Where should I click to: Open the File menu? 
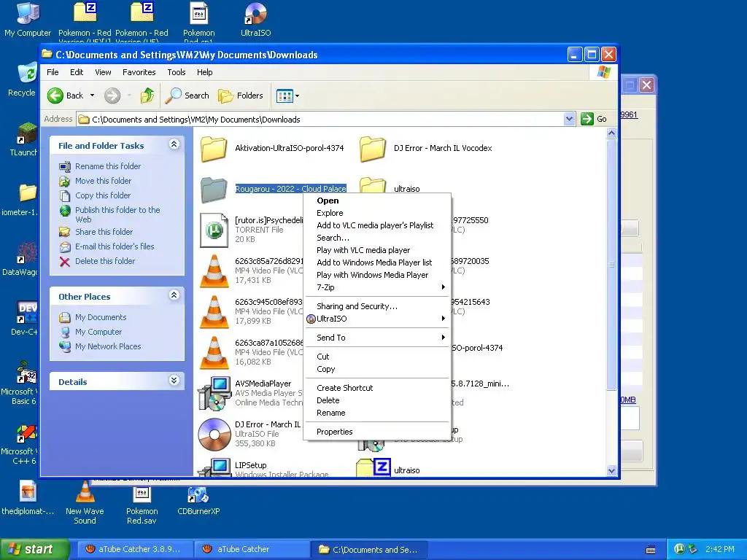pos(53,72)
